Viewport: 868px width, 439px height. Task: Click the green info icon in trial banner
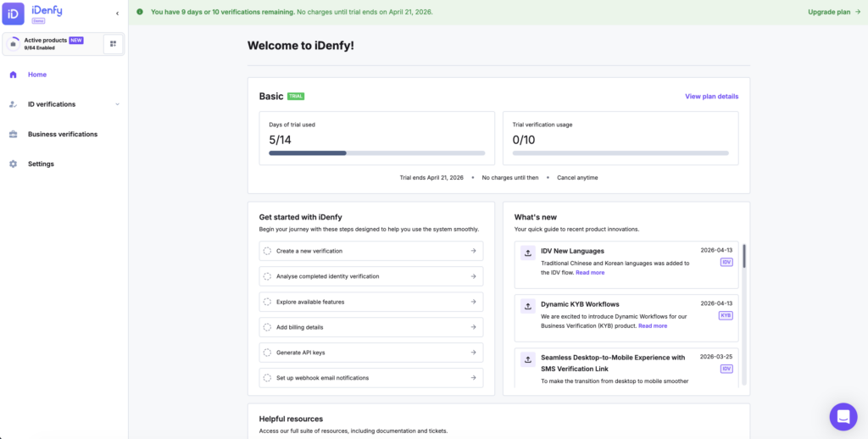[x=140, y=12]
